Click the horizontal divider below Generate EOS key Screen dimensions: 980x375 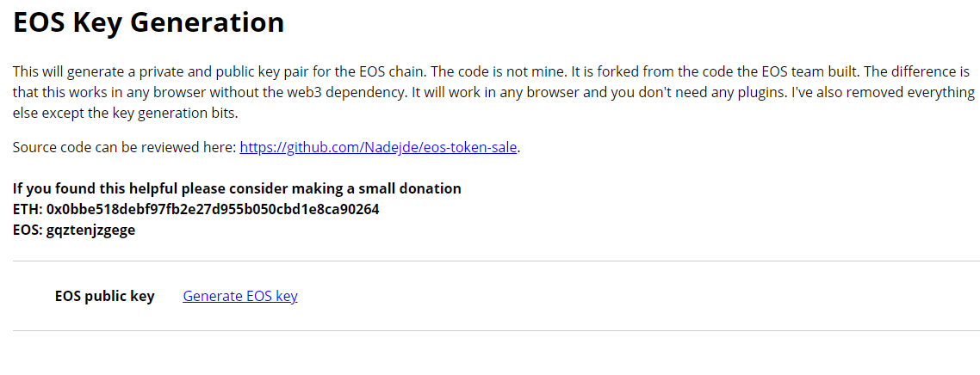coord(496,330)
